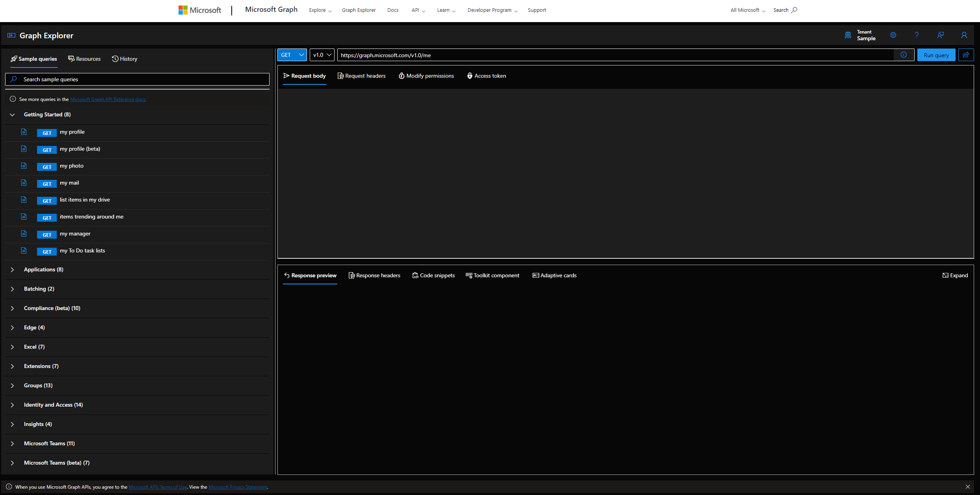
Task: Click the Search sample queries field
Action: (x=137, y=79)
